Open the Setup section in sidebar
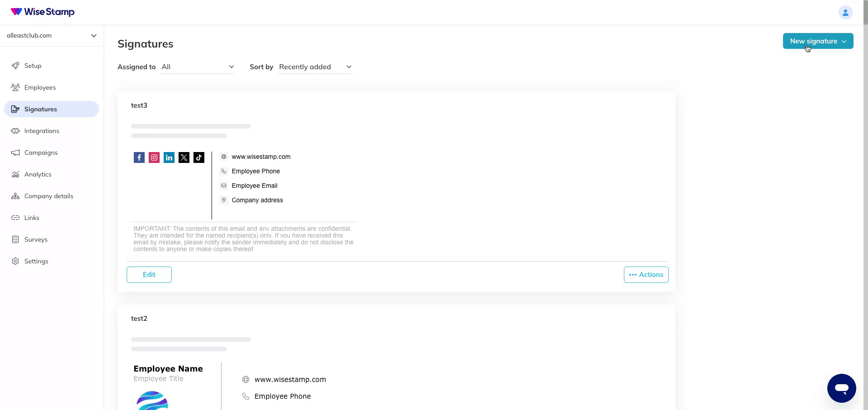This screenshot has height=410, width=868. click(x=33, y=66)
